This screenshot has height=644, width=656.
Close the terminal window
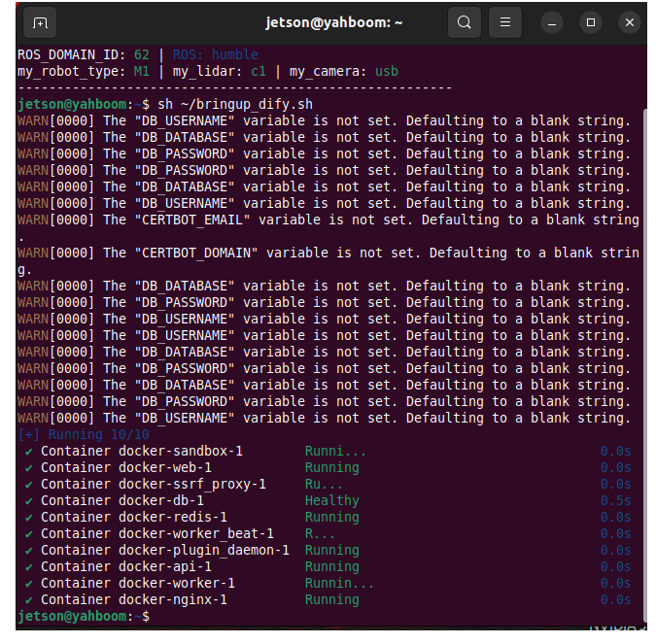pyautogui.click(x=629, y=22)
